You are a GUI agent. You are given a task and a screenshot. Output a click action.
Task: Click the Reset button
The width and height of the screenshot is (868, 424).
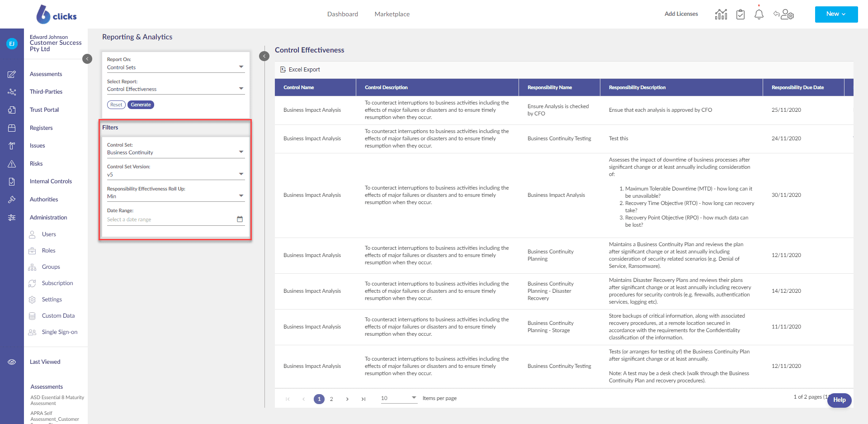pyautogui.click(x=116, y=105)
